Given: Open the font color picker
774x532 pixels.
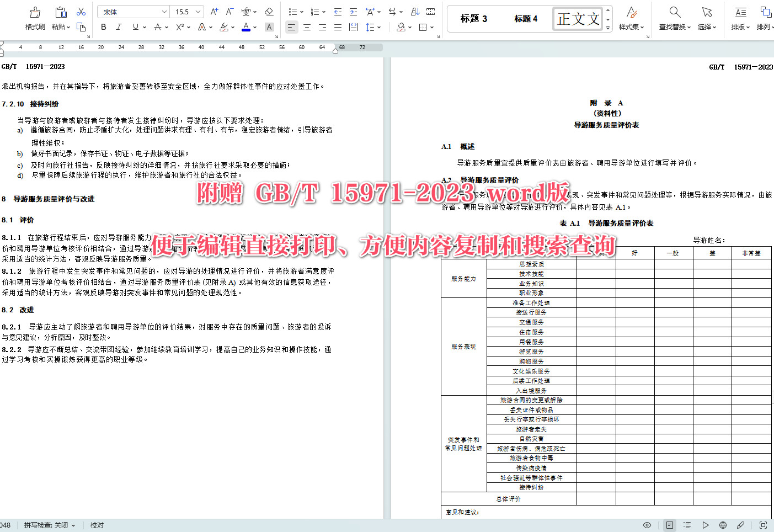Looking at the screenshot, I should (245, 26).
